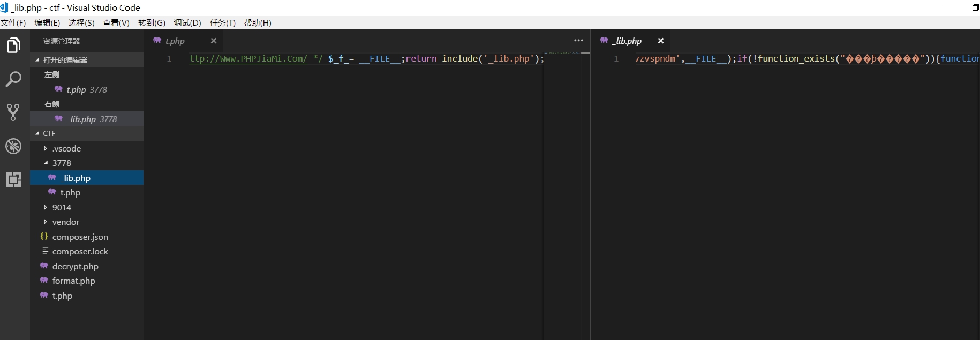The height and width of the screenshot is (340, 980).
Task: Click the composer.lock file icon
Action: (45, 251)
